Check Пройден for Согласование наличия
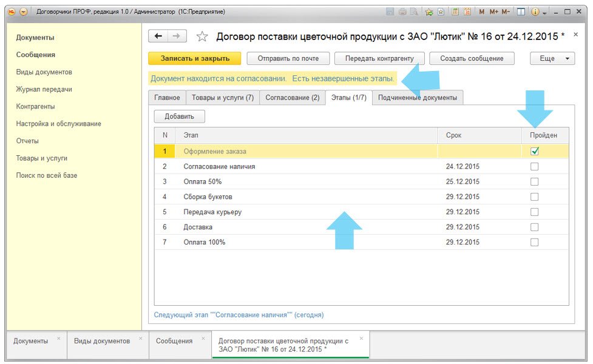The width and height of the screenshot is (593, 364). click(x=534, y=166)
